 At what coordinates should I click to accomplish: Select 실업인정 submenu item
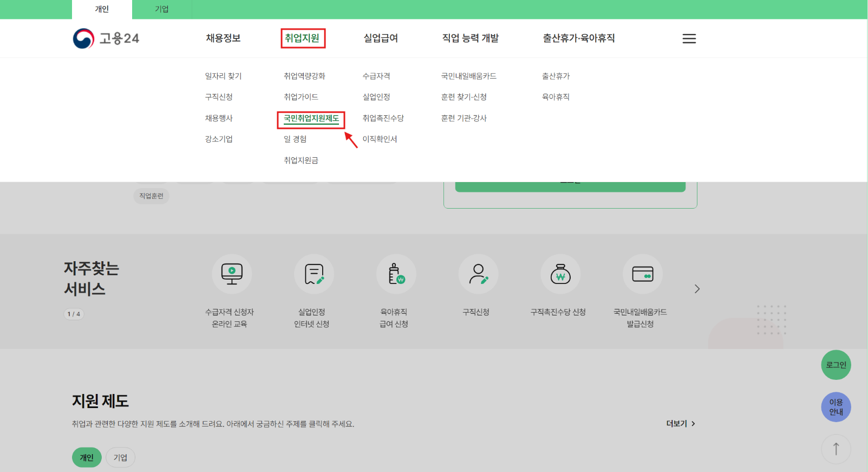(376, 96)
